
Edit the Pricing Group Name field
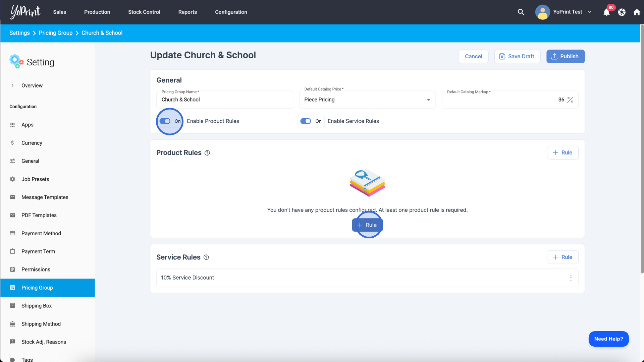(x=225, y=100)
